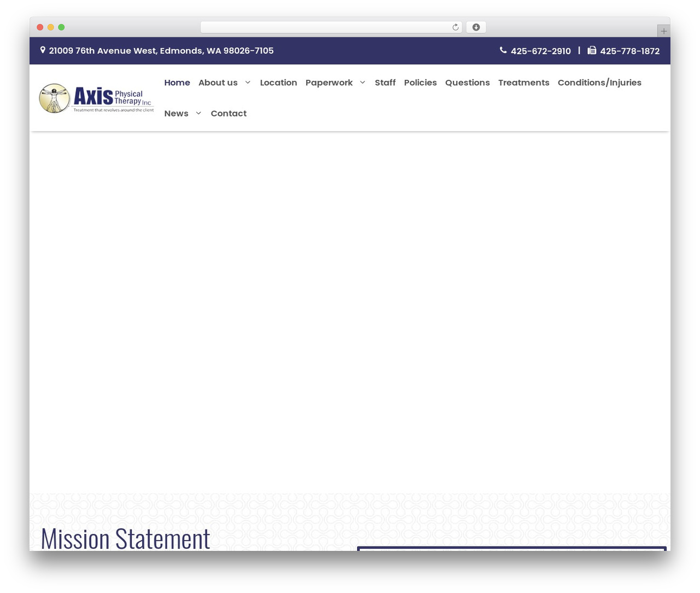Reload the page using the refresh icon
This screenshot has height=593, width=700.
(x=455, y=27)
